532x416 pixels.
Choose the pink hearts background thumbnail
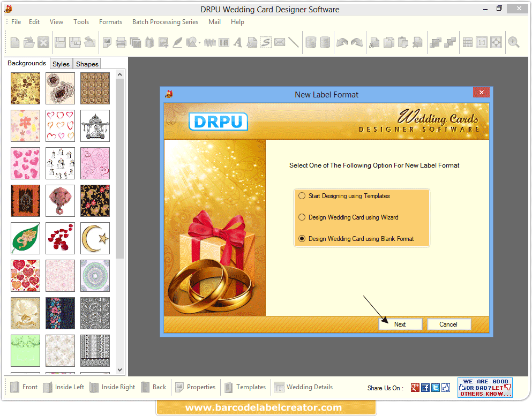25,163
